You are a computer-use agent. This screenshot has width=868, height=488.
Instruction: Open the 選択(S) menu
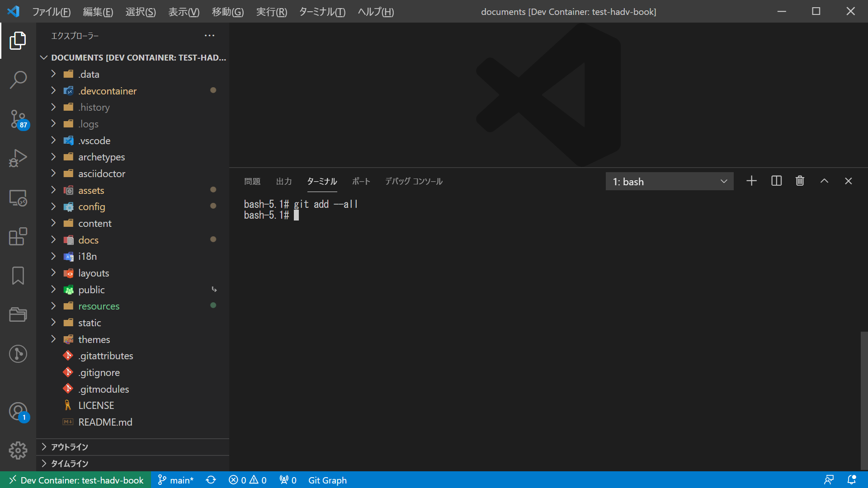click(141, 12)
